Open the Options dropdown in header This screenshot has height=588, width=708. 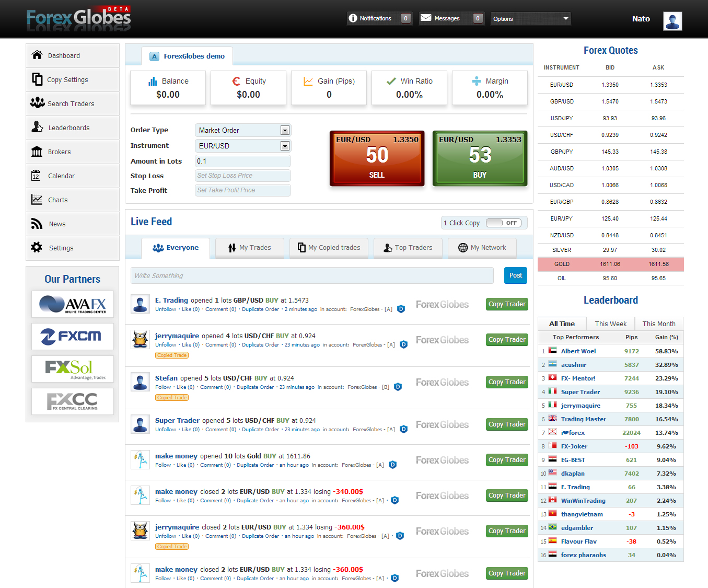(530, 19)
